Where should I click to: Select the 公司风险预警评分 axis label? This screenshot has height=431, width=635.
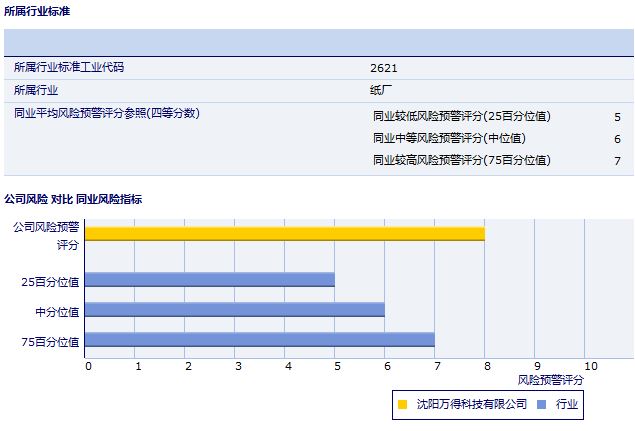click(46, 236)
